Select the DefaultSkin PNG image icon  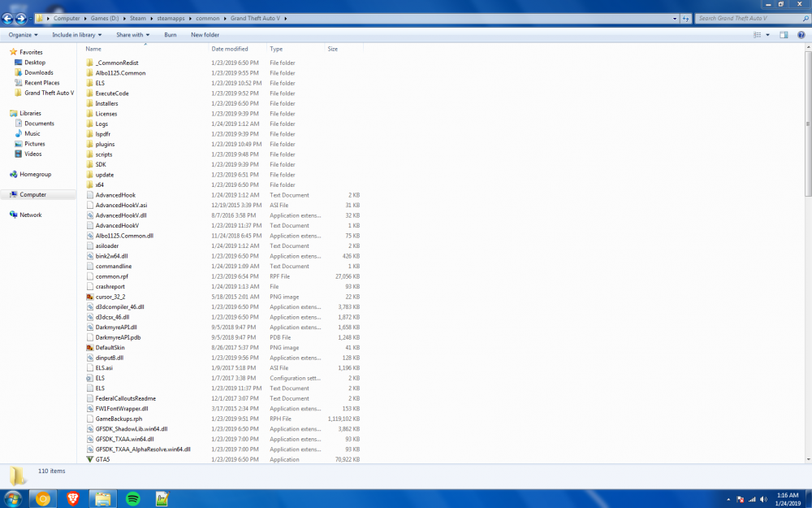coord(89,348)
